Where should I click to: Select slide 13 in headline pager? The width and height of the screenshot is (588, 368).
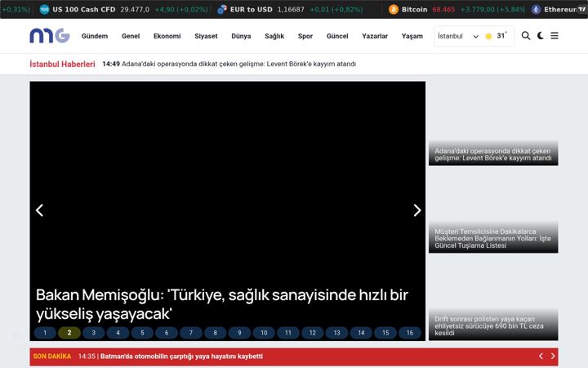coord(336,333)
